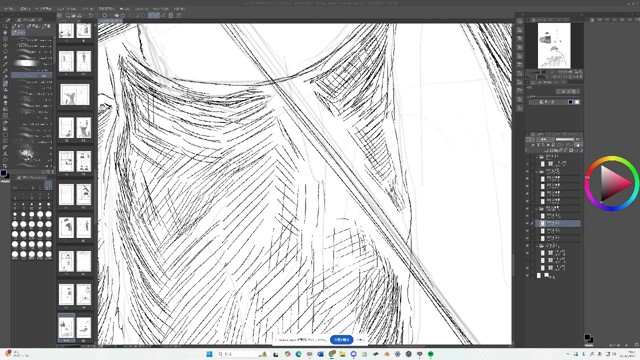This screenshot has height=360, width=640.
Task: Click the main drawing color swatch under tool palette
Action: (4, 173)
